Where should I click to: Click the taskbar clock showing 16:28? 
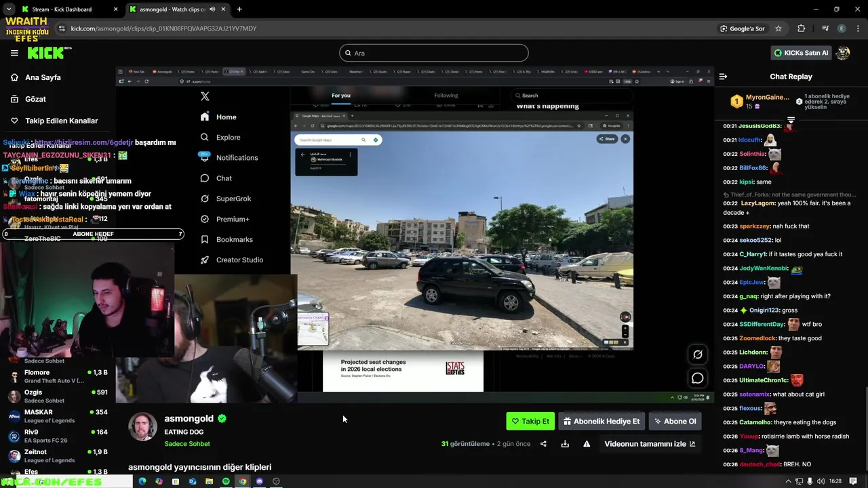pyautogui.click(x=835, y=481)
